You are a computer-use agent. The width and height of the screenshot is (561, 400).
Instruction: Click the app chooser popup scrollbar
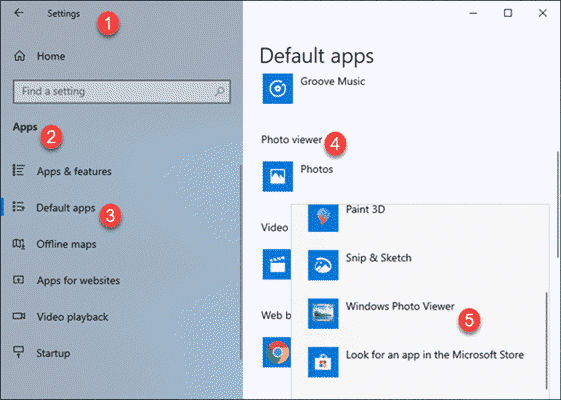(x=546, y=341)
